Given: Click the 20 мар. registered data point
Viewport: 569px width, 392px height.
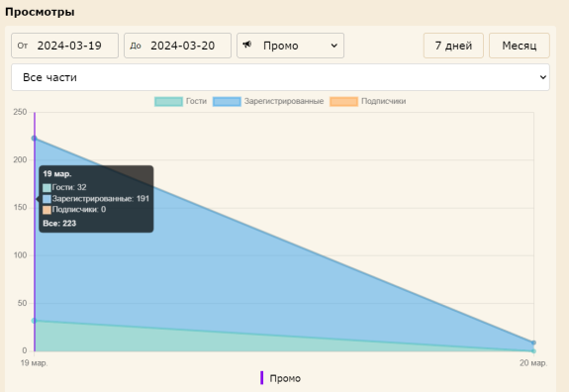Looking at the screenshot, I should pyautogui.click(x=533, y=343).
